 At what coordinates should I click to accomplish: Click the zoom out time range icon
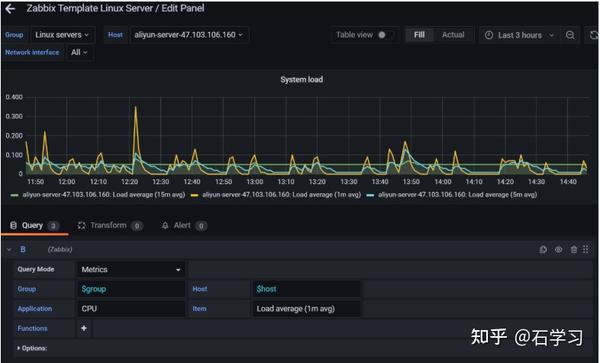tap(570, 35)
